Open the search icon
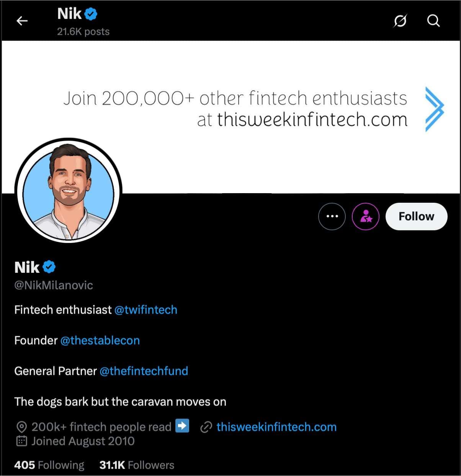 [433, 21]
